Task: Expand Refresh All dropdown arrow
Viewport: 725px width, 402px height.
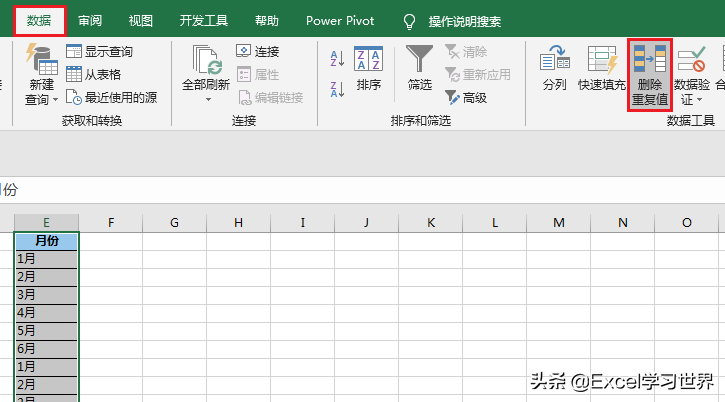Action: tap(208, 99)
